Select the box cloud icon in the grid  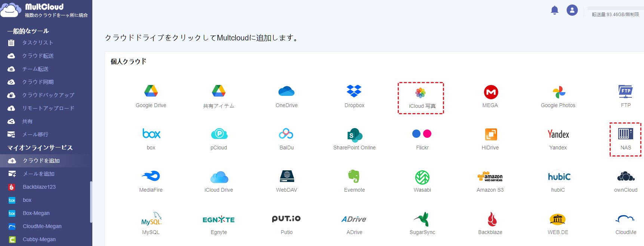[151, 134]
